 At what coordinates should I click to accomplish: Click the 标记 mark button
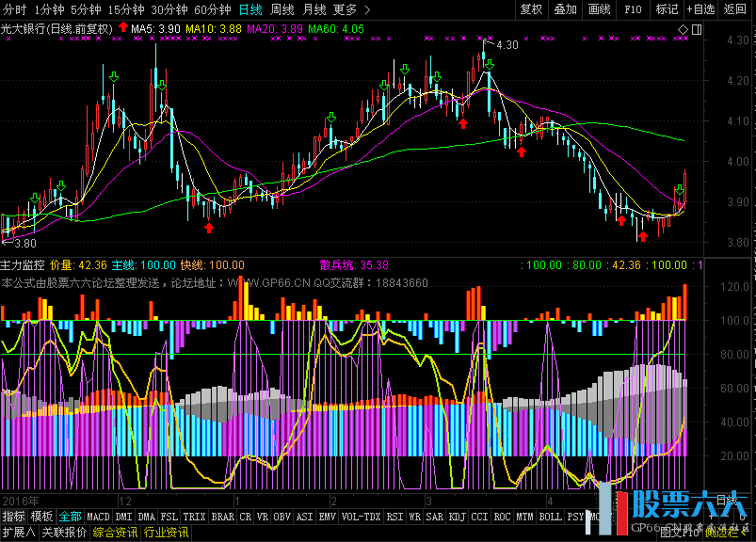(x=667, y=9)
